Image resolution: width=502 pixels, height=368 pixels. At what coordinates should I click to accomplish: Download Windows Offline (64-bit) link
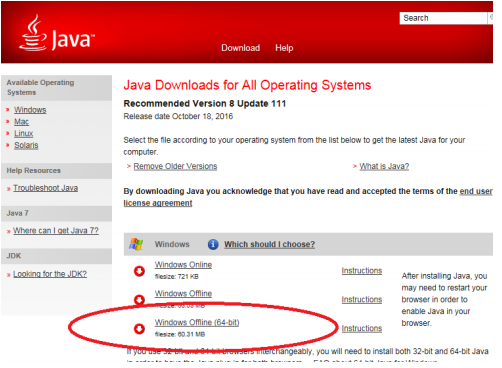pyautogui.click(x=197, y=323)
